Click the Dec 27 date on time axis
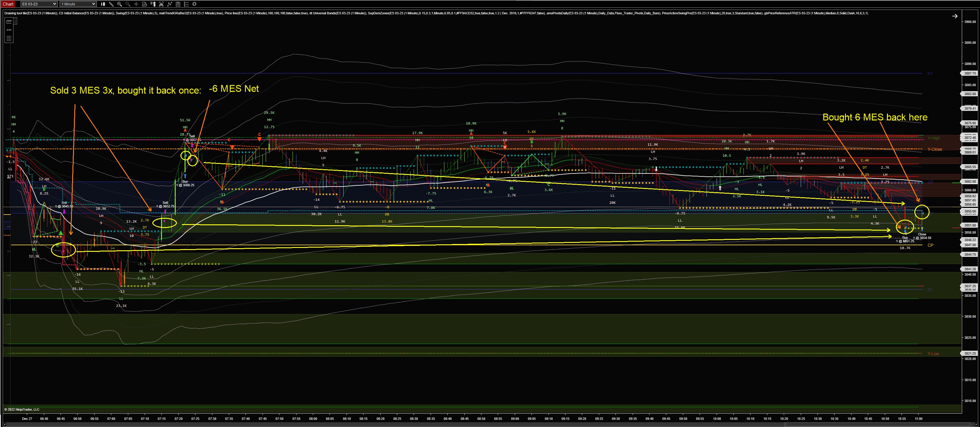The width and height of the screenshot is (980, 427). [x=27, y=419]
